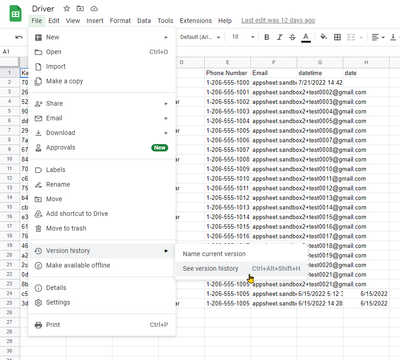Click the merge cells icon

point(351,37)
